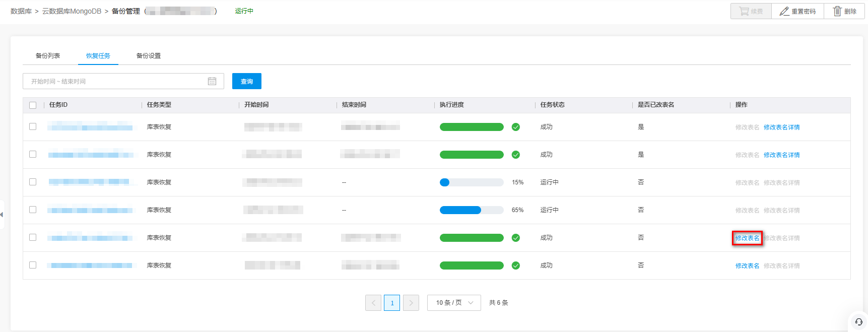Screen dimensions: 868x332
Task: Click the pencil reset password icon
Action: [784, 11]
